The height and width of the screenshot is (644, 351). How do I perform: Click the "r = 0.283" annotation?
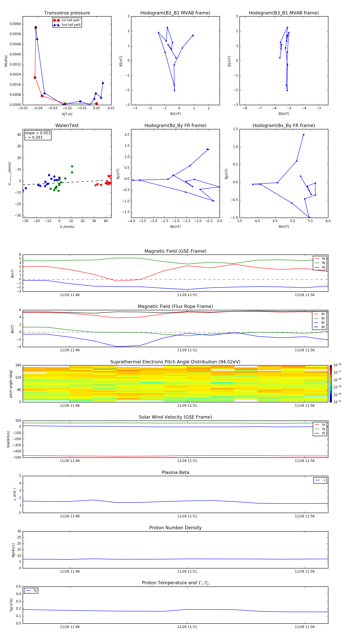34,137
